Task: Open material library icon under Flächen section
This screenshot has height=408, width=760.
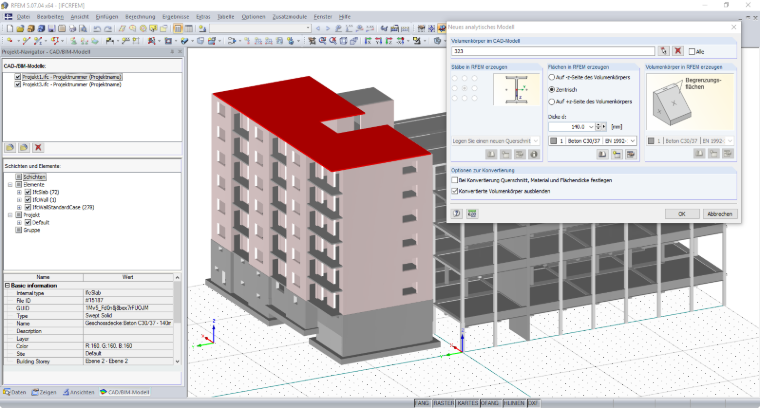Action: coord(602,154)
